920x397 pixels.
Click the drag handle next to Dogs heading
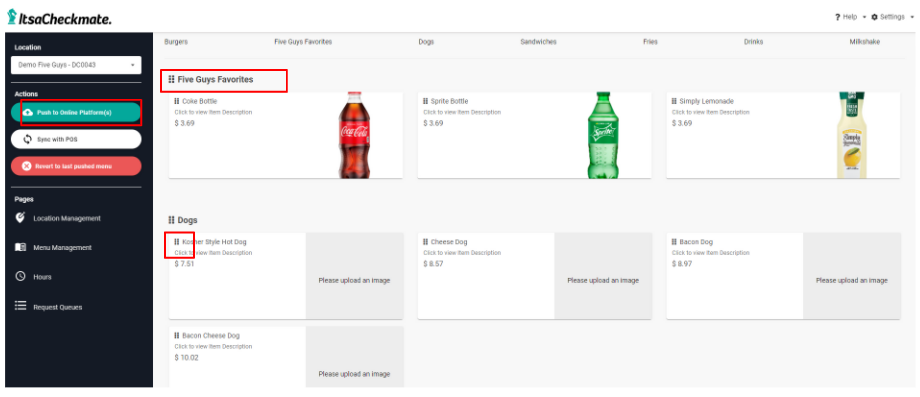click(171, 220)
